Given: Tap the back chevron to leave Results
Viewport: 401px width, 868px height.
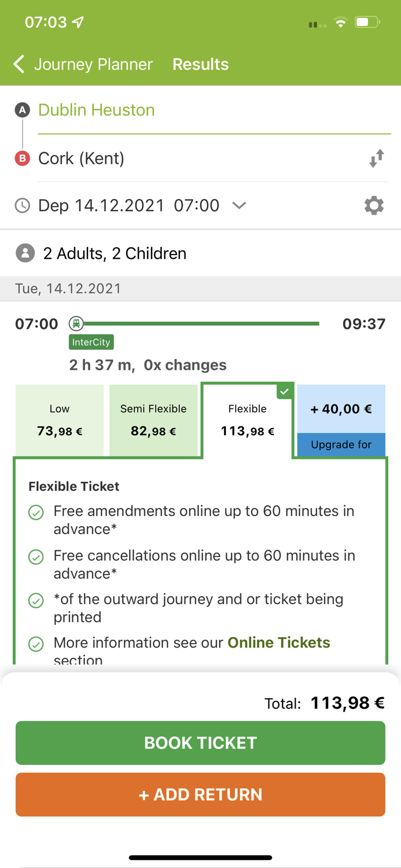Looking at the screenshot, I should pos(18,64).
